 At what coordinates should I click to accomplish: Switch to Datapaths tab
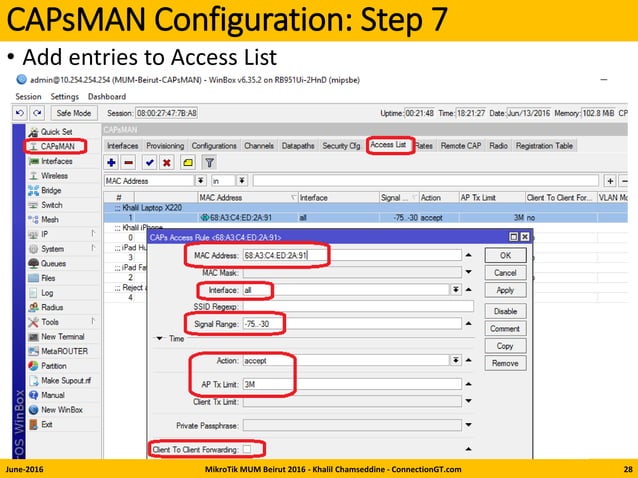[298, 146]
